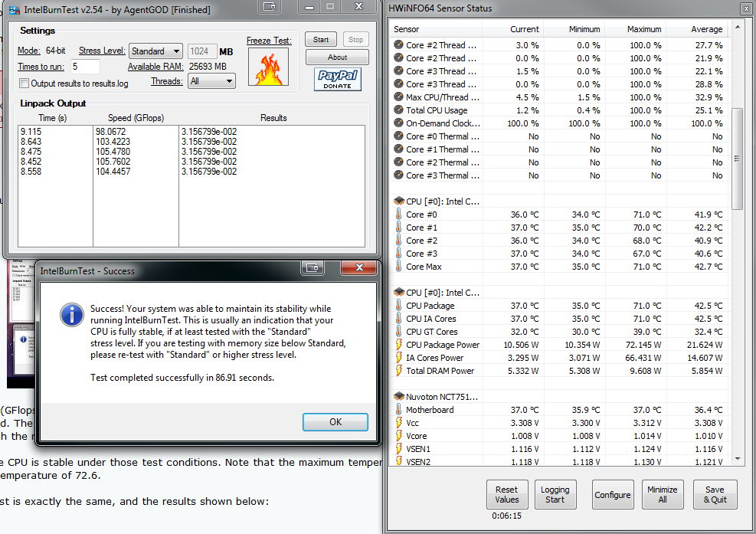Click the lightning bolt icon beside Vcore
Viewport: 756px width, 534px height.
coord(399,436)
